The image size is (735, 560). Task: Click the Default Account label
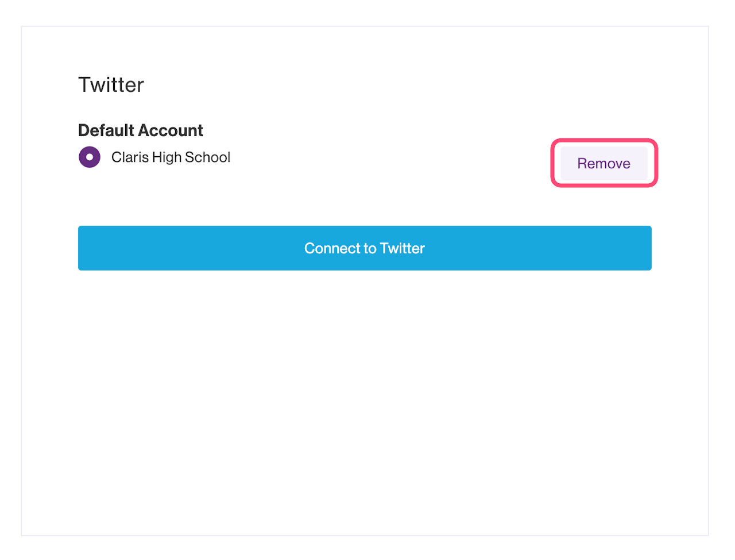[x=141, y=130]
